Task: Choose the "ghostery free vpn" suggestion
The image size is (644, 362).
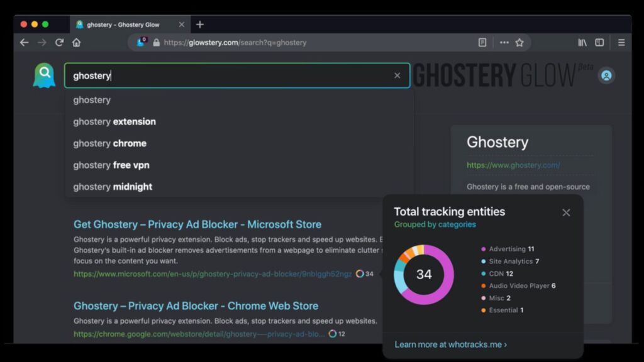Action: (111, 165)
